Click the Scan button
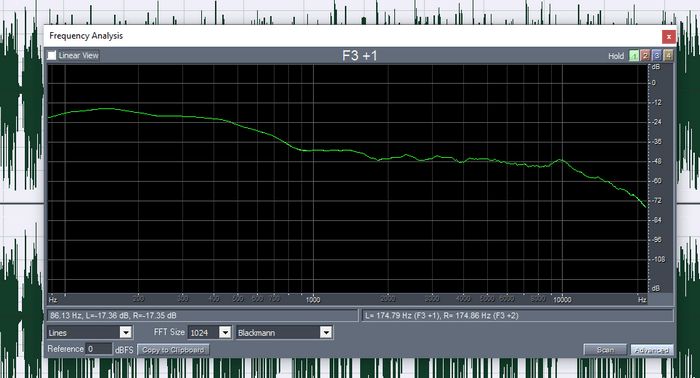700x378 pixels. click(x=605, y=350)
